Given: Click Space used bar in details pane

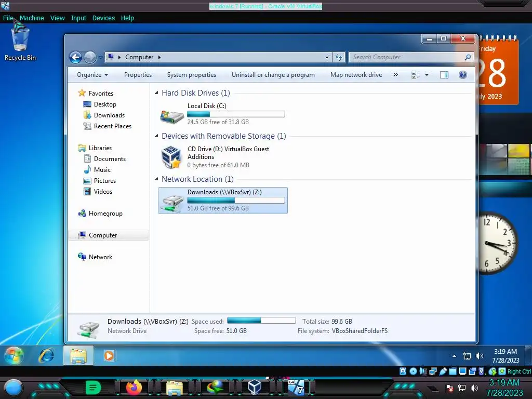Looking at the screenshot, I should 261,320.
